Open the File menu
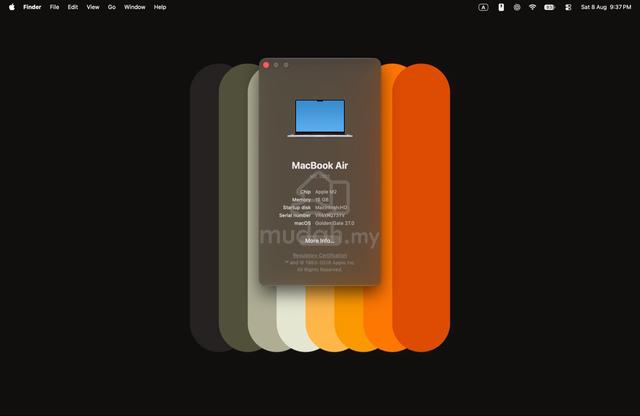The image size is (640, 416). (x=54, y=7)
